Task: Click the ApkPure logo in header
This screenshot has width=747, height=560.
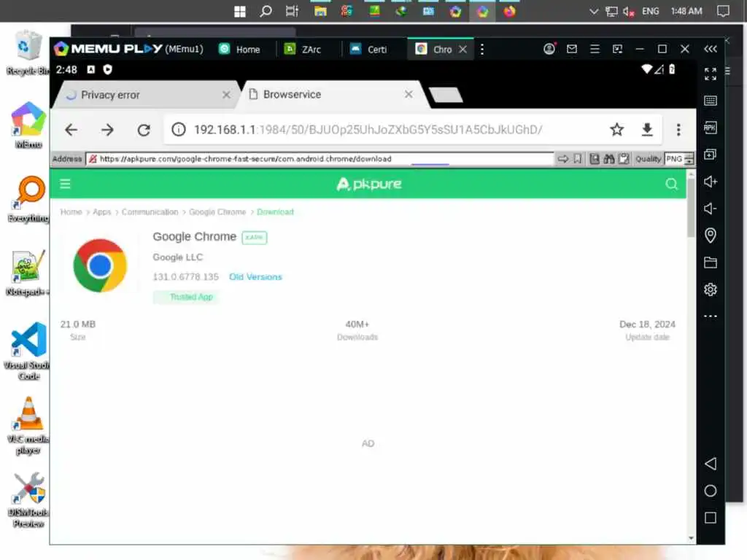Action: pyautogui.click(x=368, y=184)
